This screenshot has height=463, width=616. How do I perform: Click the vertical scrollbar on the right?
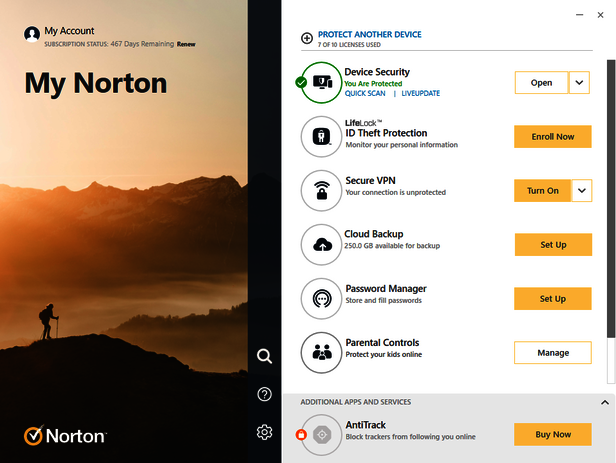point(611,220)
